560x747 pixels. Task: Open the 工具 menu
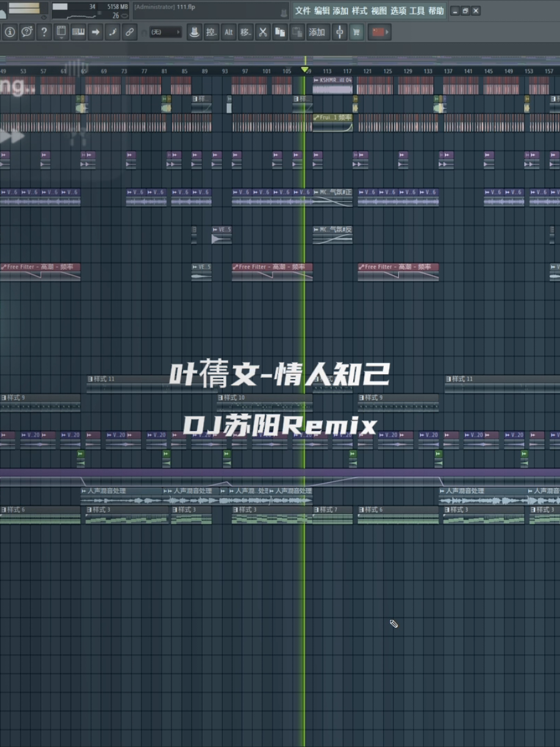(x=417, y=11)
